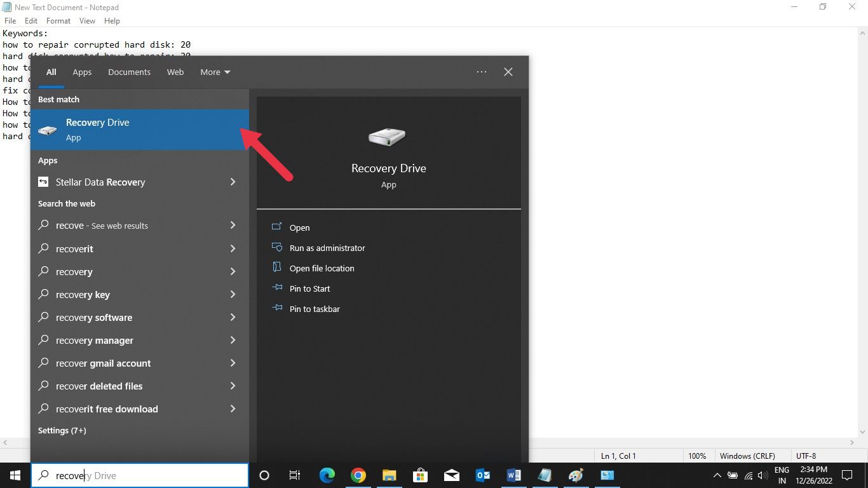Open Notepad Edit menu
Screen dimensions: 868x488
(x=31, y=21)
